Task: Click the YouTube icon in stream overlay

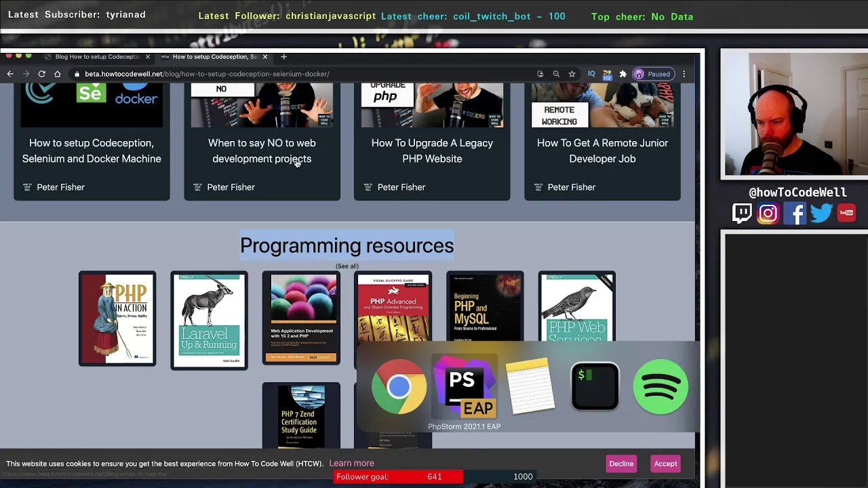Action: tap(846, 213)
